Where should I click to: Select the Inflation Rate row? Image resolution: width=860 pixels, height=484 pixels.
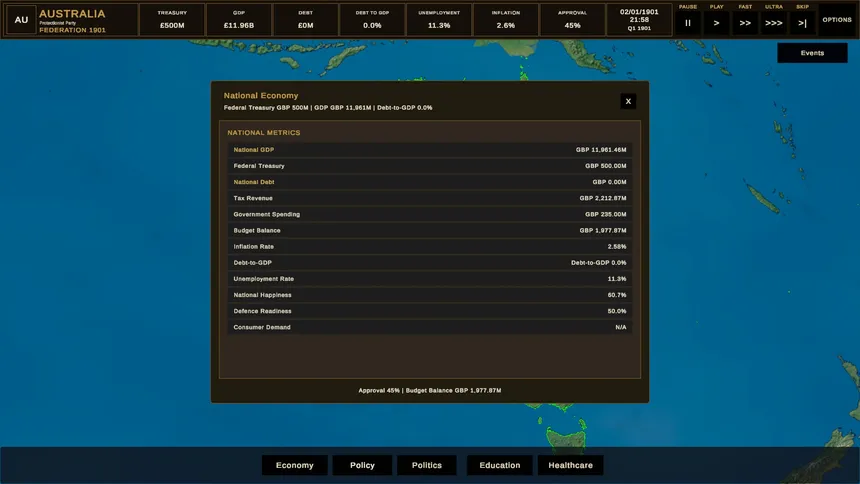pyautogui.click(x=429, y=247)
